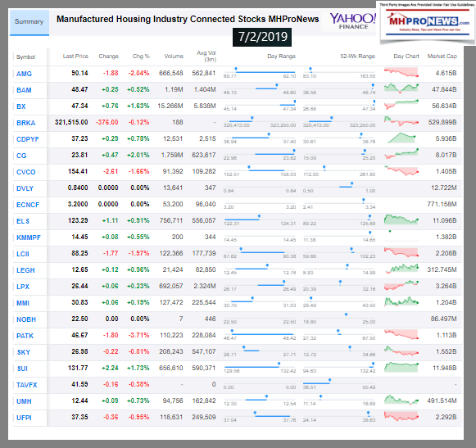Screen dimensions: 476x448
Task: Click the LPX day chart thumbnail
Action: tap(401, 285)
